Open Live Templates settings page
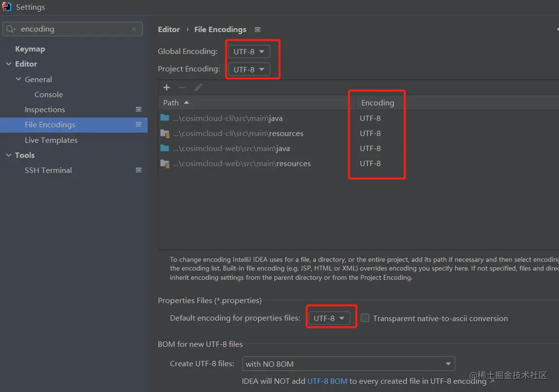 click(x=51, y=140)
